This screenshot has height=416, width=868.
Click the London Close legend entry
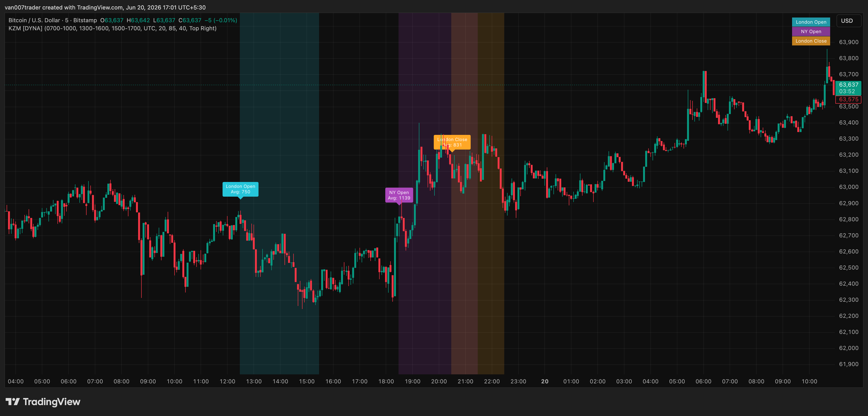[811, 41]
